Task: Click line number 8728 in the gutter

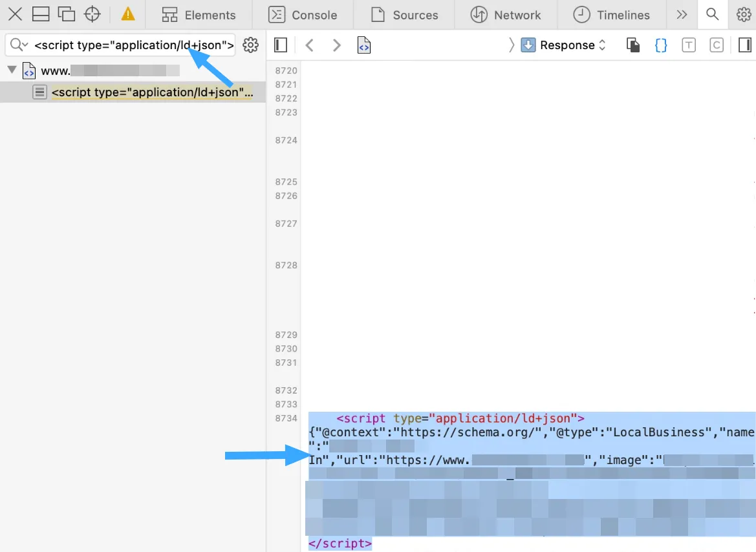Action: (286, 265)
